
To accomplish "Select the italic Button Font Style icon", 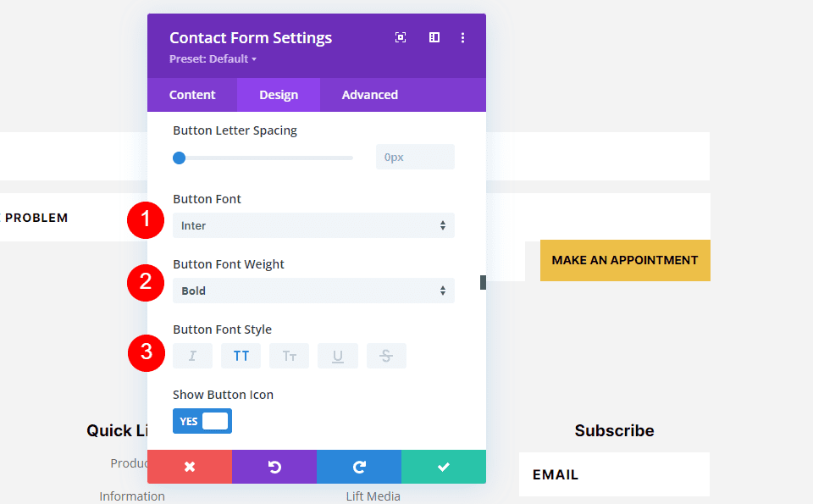I will [x=192, y=355].
